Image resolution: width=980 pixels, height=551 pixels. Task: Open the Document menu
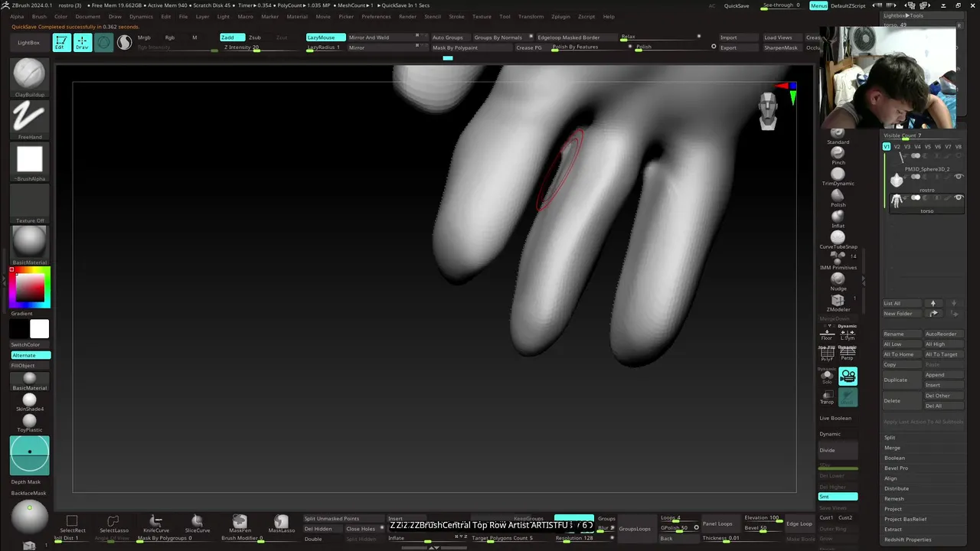[x=88, y=16]
